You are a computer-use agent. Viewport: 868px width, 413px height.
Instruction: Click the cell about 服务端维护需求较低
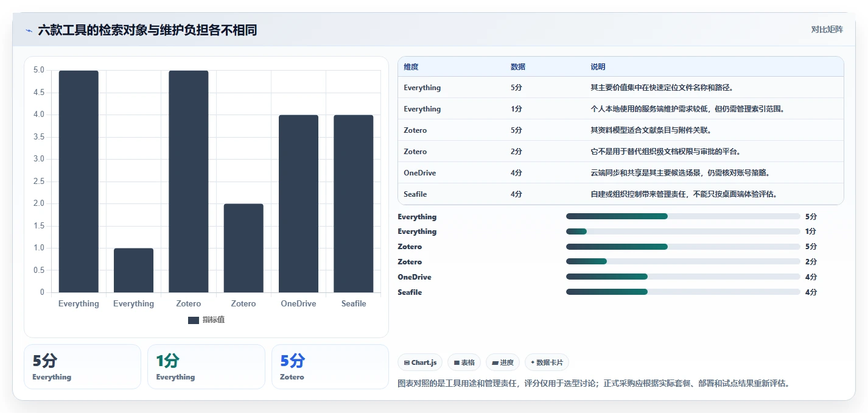[687, 109]
